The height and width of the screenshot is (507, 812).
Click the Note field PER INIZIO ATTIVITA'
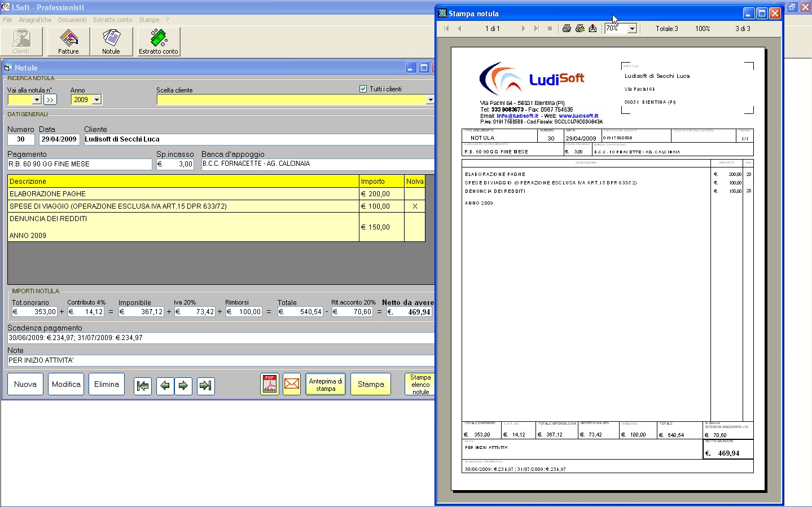click(221, 360)
